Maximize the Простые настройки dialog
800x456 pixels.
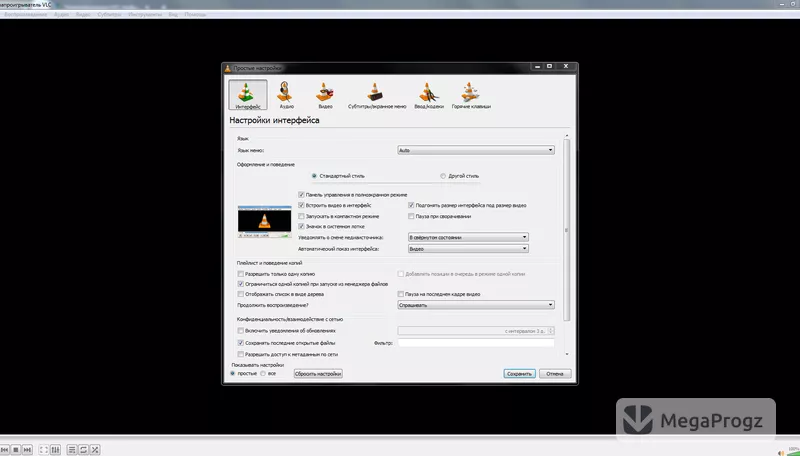point(549,66)
